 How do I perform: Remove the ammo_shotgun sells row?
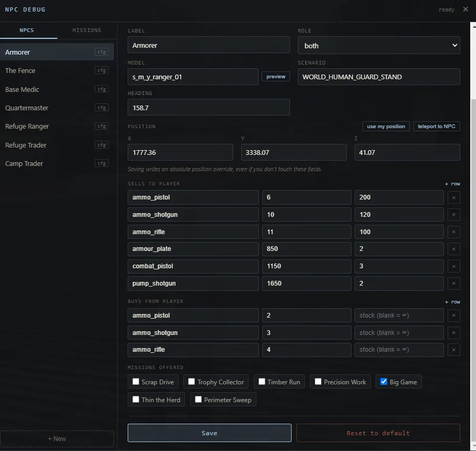point(453,215)
